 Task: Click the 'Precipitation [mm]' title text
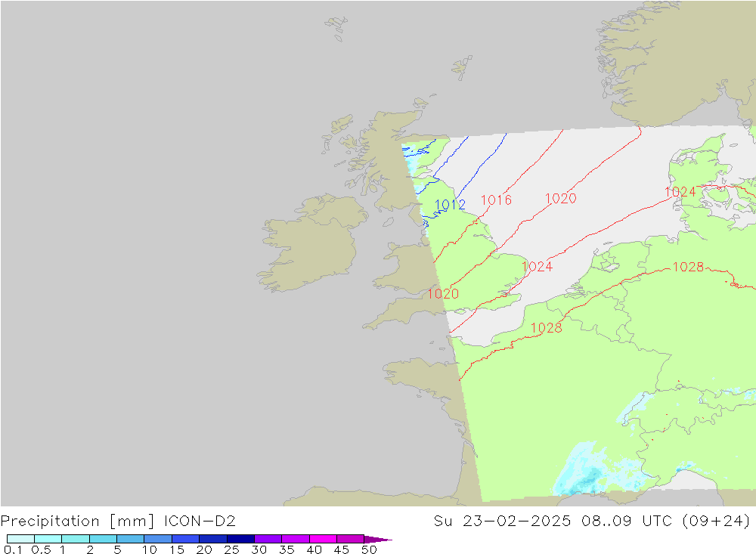[78, 522]
